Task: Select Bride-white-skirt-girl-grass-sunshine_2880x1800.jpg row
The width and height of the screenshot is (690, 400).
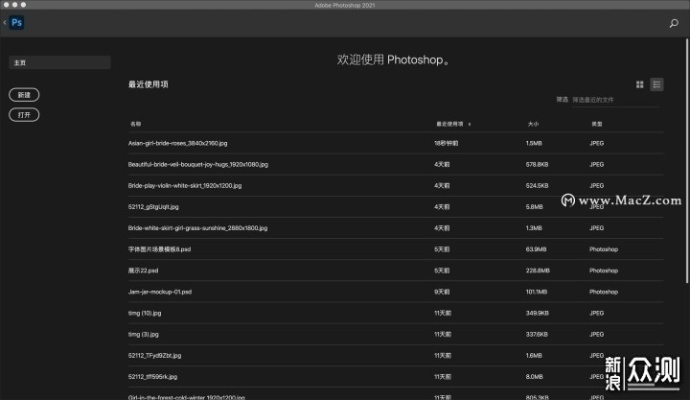Action: tap(199, 228)
